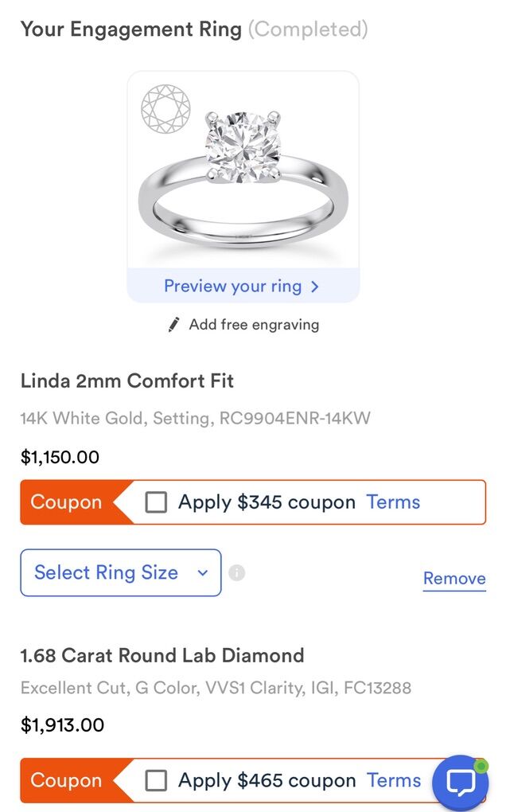Click the chevron arrow after Preview your ring

tap(315, 287)
